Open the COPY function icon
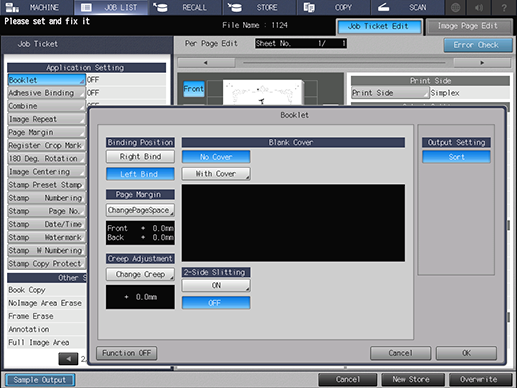This screenshot has height=388, width=517. coord(309,7)
